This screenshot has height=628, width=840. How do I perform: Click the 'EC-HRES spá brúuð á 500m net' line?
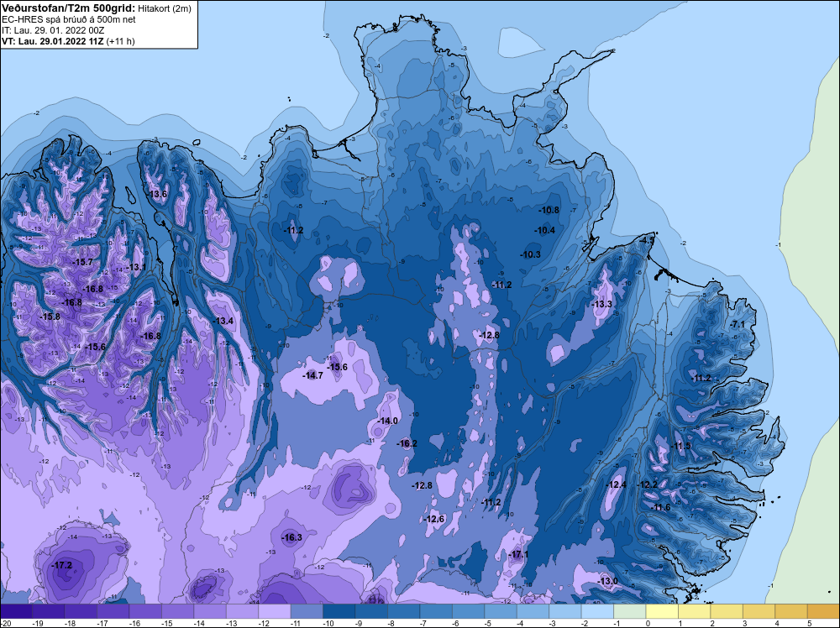[x=69, y=19]
